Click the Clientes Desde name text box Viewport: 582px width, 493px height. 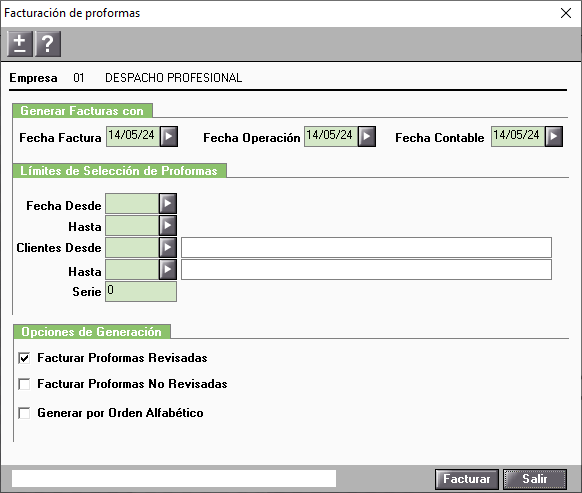click(x=366, y=247)
